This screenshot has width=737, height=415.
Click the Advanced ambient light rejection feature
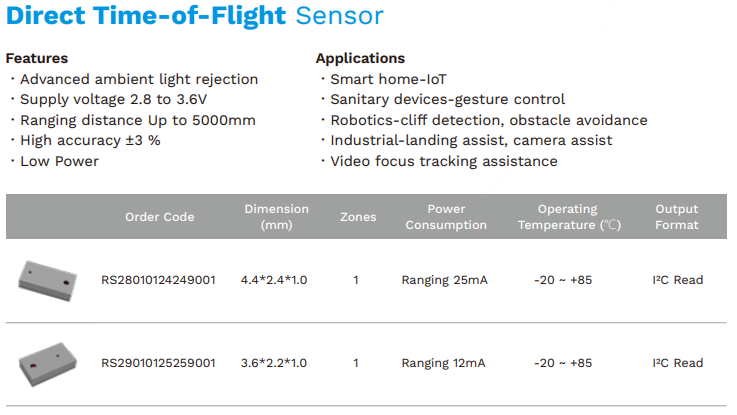coord(138,79)
